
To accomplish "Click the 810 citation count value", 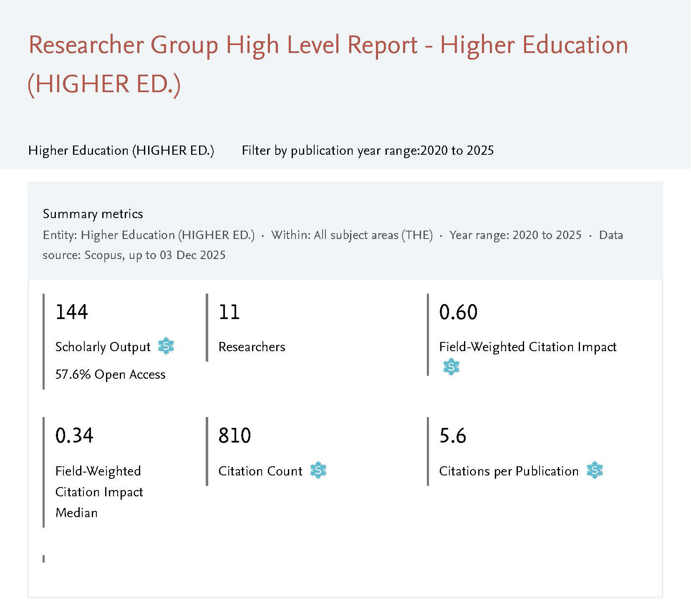I will coord(235,436).
